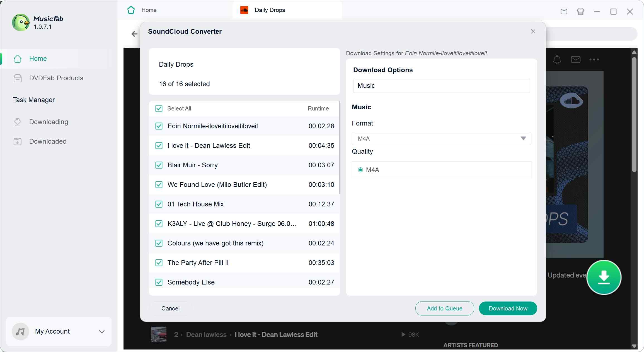Screen dimensions: 644x352
Task: Click the Downloaded sidebar icon
Action: click(18, 141)
